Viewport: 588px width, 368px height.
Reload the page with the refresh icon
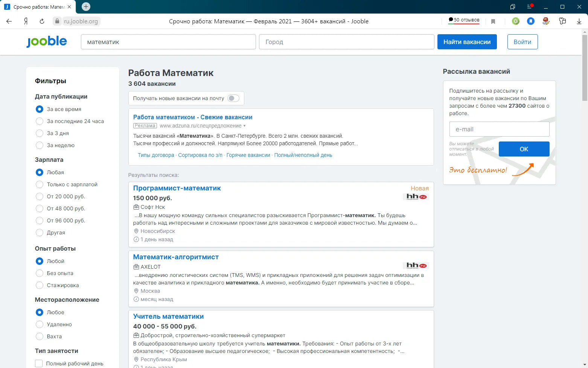(42, 21)
